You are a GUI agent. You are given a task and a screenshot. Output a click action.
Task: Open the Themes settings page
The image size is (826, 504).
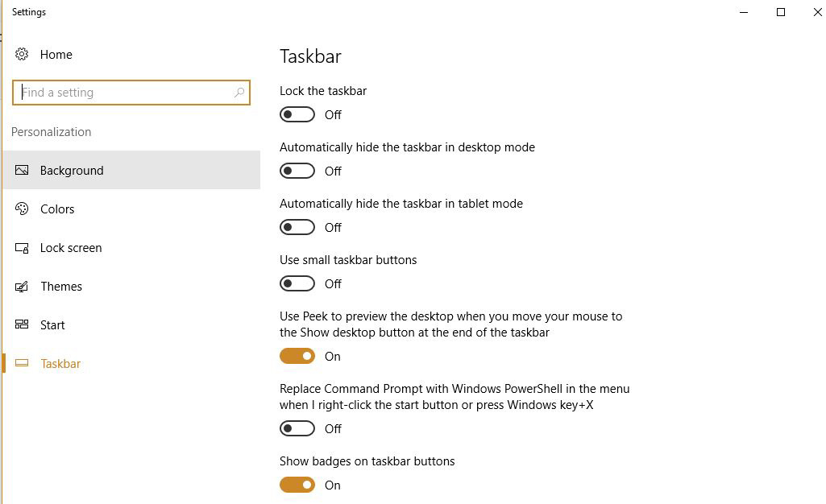coord(61,286)
